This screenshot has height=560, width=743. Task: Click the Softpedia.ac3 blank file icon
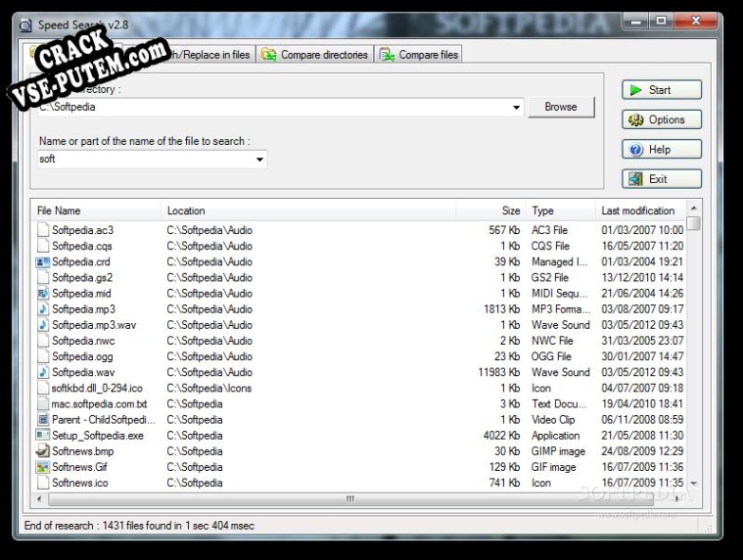43,230
